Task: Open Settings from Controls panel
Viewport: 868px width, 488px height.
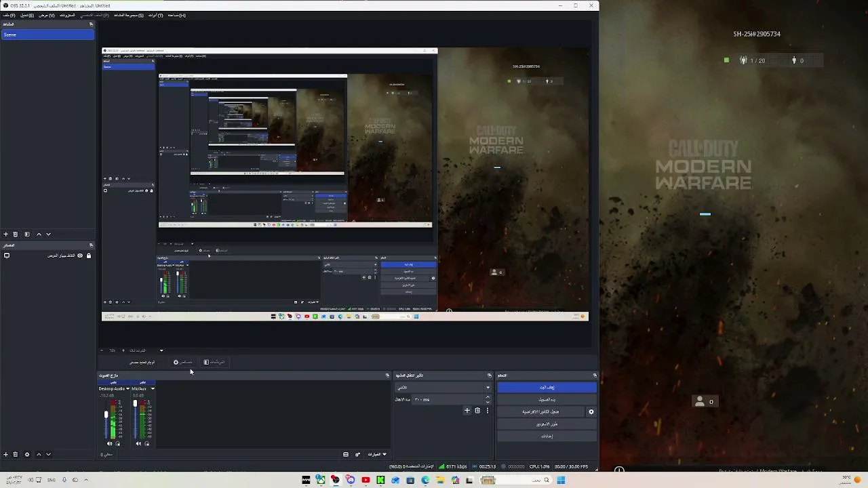Action: 547,436
